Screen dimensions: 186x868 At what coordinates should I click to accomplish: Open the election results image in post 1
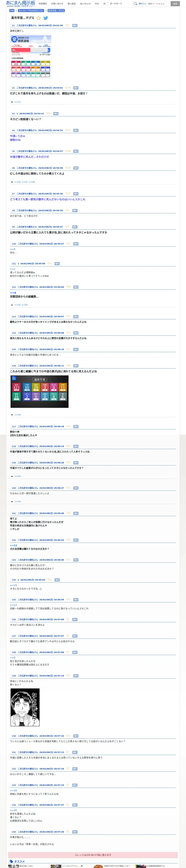point(31,57)
